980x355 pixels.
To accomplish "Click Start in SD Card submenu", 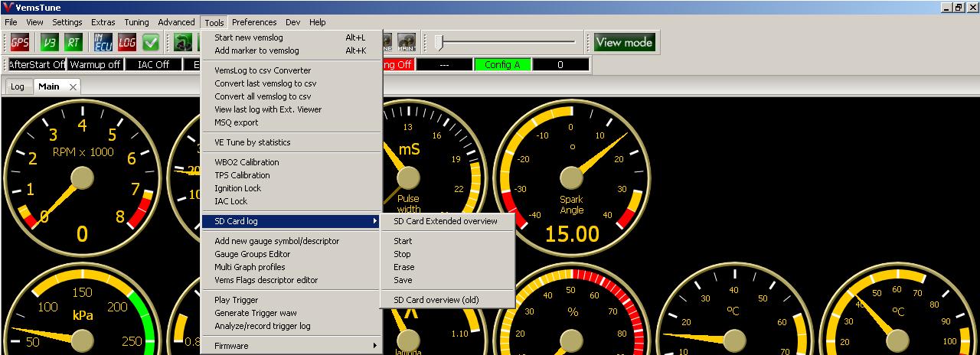I will pyautogui.click(x=447, y=241).
